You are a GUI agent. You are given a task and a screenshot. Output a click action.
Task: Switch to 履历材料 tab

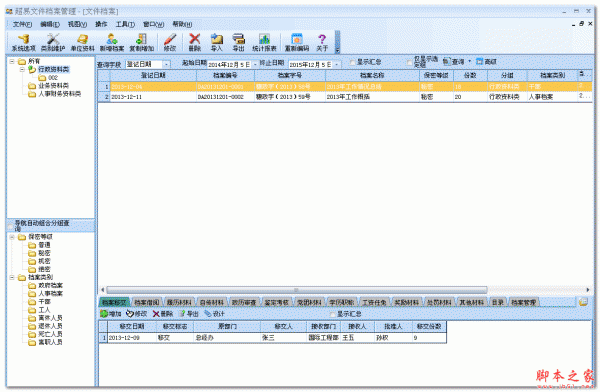pos(179,302)
